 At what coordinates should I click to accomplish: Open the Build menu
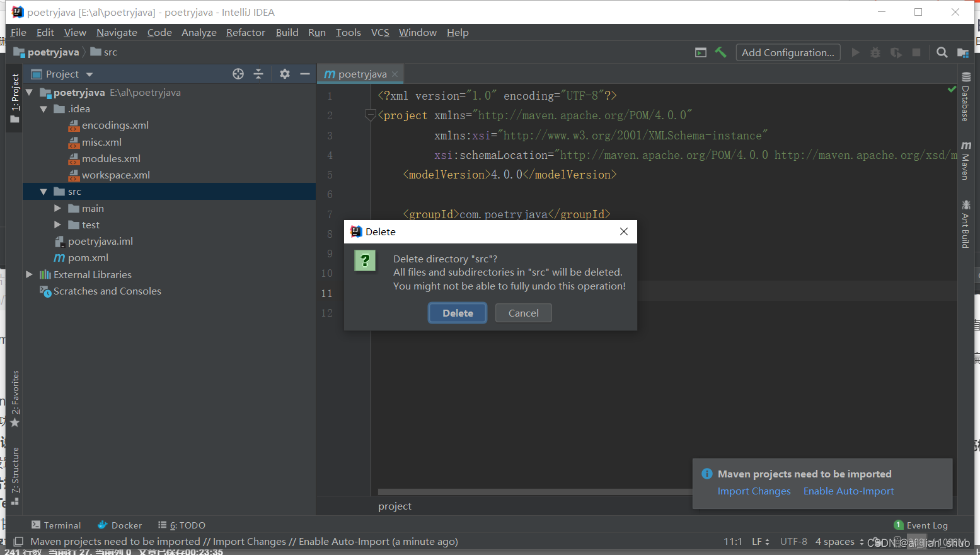287,32
